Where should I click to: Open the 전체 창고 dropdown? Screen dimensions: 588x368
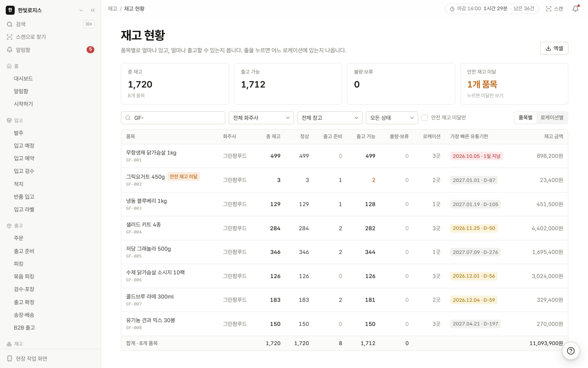(x=330, y=118)
